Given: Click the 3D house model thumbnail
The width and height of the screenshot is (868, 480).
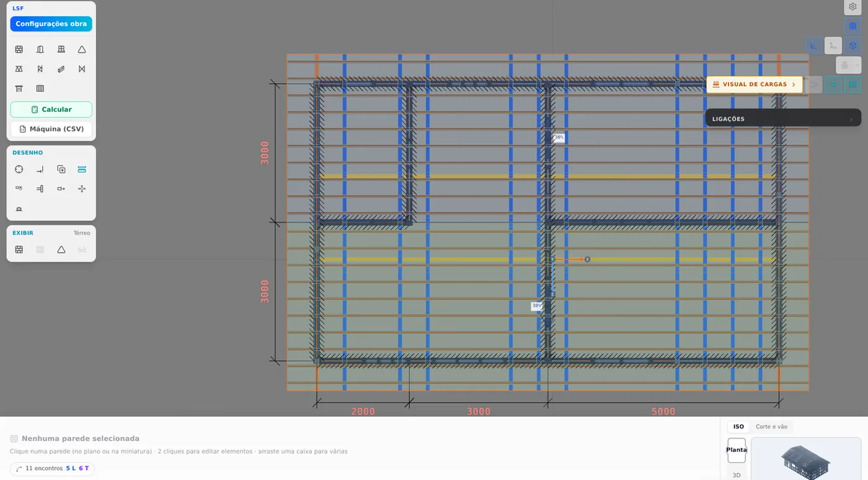Looking at the screenshot, I should tap(806, 459).
